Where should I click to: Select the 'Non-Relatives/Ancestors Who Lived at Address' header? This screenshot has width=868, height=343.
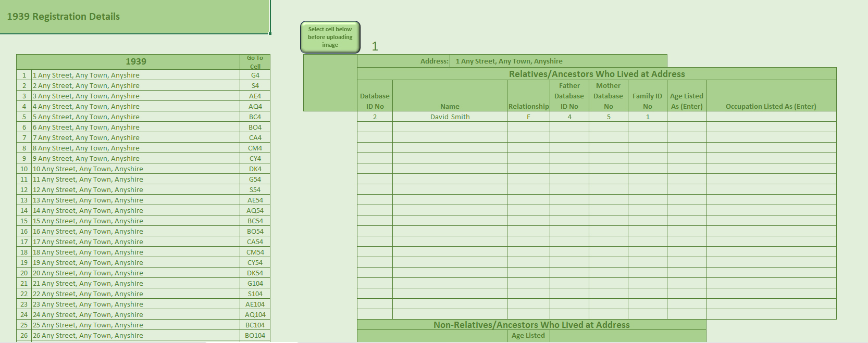(531, 325)
